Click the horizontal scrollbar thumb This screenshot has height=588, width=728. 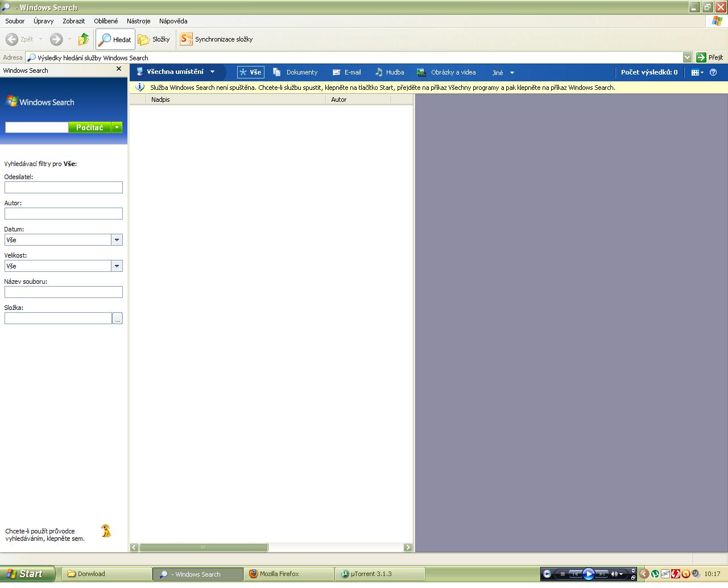204,547
